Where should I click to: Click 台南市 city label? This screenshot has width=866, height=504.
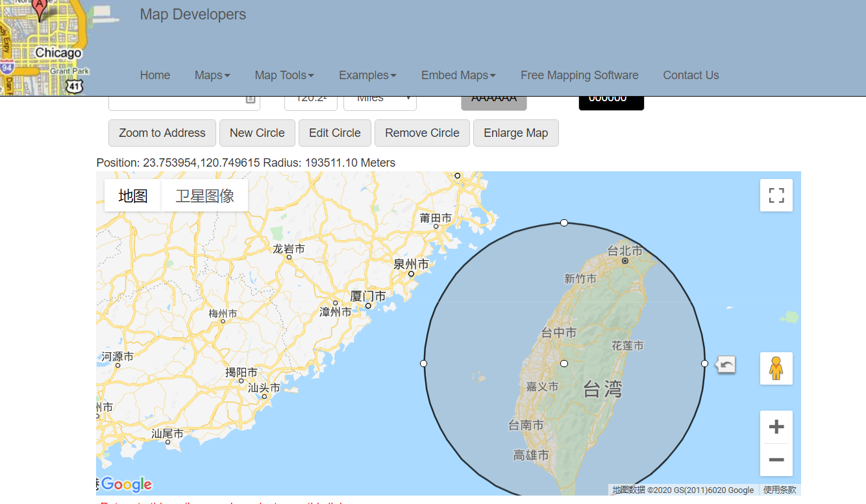tap(526, 426)
